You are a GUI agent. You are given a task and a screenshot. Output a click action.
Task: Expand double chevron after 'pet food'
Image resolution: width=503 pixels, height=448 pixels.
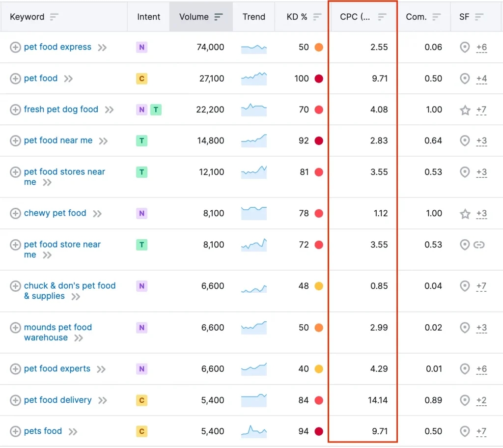[x=68, y=79]
